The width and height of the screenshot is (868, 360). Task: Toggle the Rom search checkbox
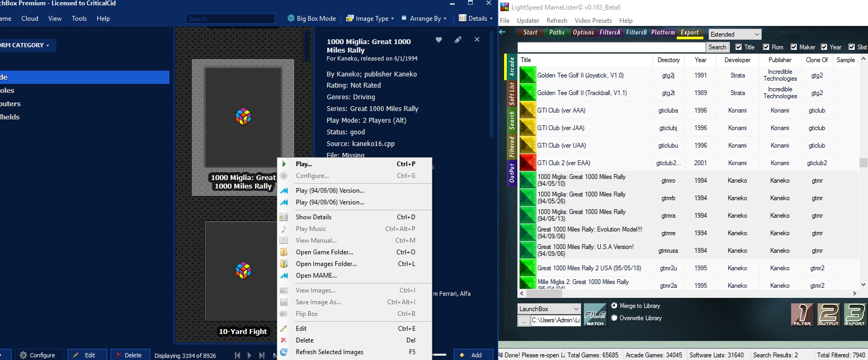click(x=766, y=47)
